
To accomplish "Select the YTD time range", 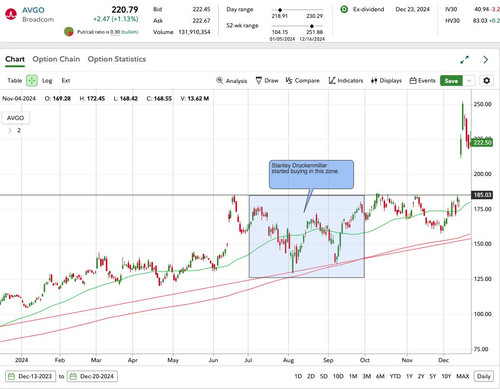I will click(395, 376).
